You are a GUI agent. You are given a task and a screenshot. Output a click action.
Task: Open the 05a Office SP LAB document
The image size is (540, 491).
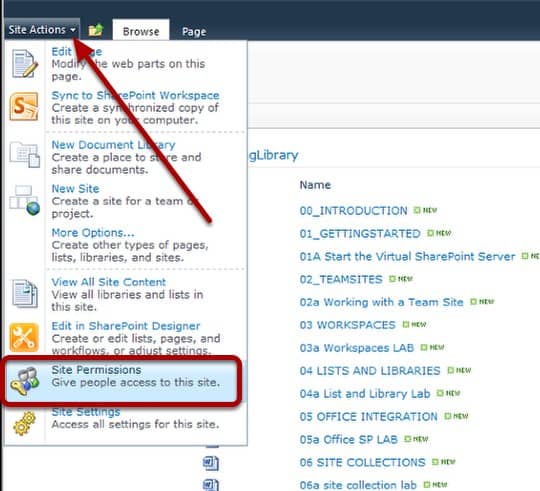click(349, 440)
